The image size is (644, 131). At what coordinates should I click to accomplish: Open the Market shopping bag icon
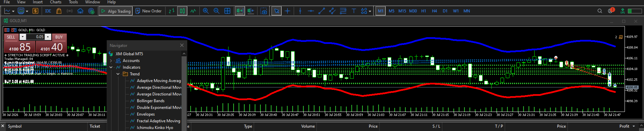click(59, 11)
